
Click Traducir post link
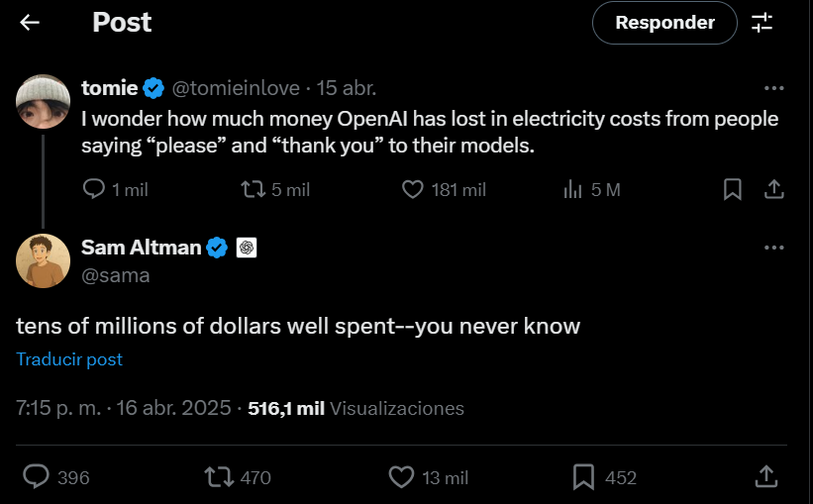pyautogui.click(x=69, y=359)
